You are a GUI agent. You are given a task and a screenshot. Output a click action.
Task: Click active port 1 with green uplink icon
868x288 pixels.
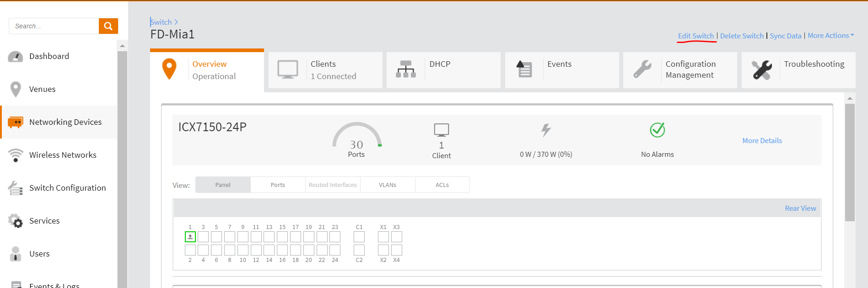(x=190, y=237)
